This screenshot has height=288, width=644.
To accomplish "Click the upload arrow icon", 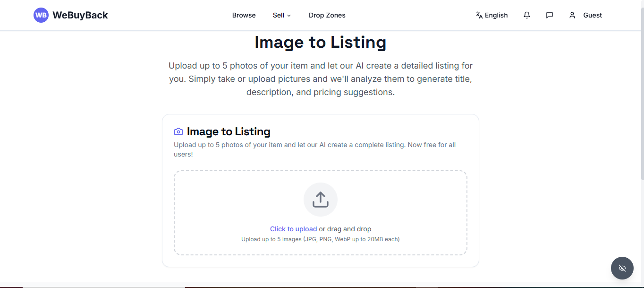I will (x=321, y=200).
